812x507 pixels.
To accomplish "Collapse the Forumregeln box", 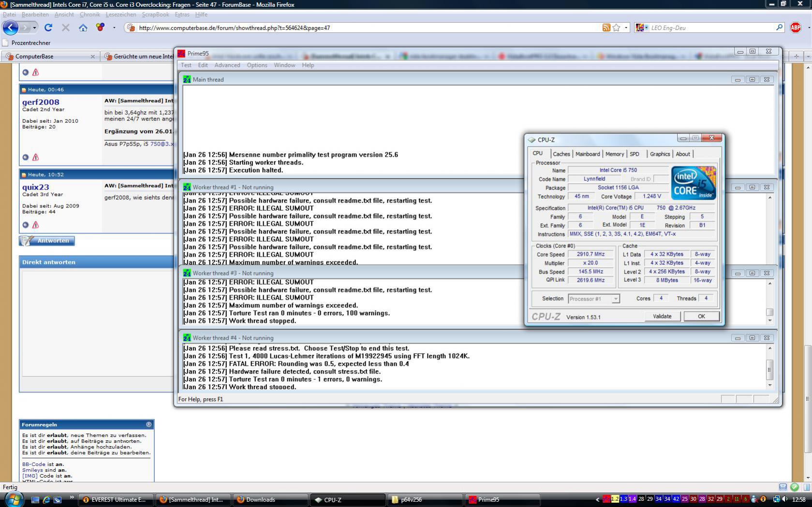I will pyautogui.click(x=148, y=424).
